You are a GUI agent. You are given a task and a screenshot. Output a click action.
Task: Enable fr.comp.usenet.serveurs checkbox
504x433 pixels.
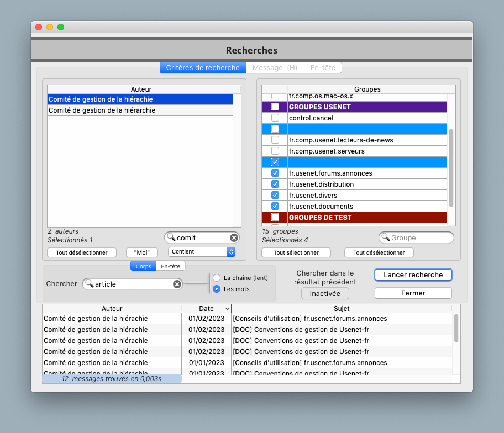[275, 151]
